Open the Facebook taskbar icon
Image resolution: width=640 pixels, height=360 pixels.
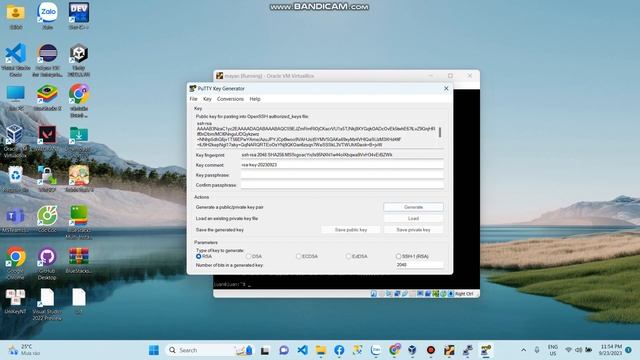point(339,350)
